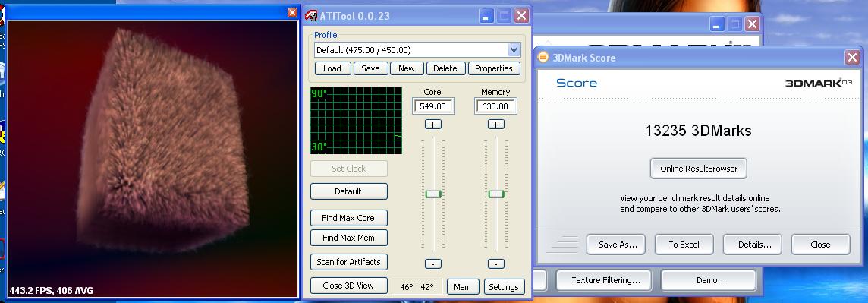
Task: Click the Mem button in ATITool
Action: point(462,286)
